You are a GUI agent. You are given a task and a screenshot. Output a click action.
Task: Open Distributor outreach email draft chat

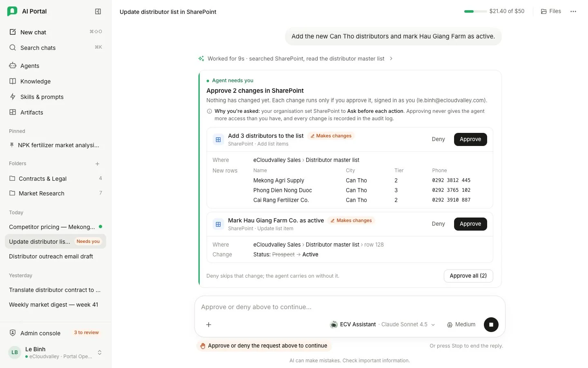pyautogui.click(x=56, y=256)
